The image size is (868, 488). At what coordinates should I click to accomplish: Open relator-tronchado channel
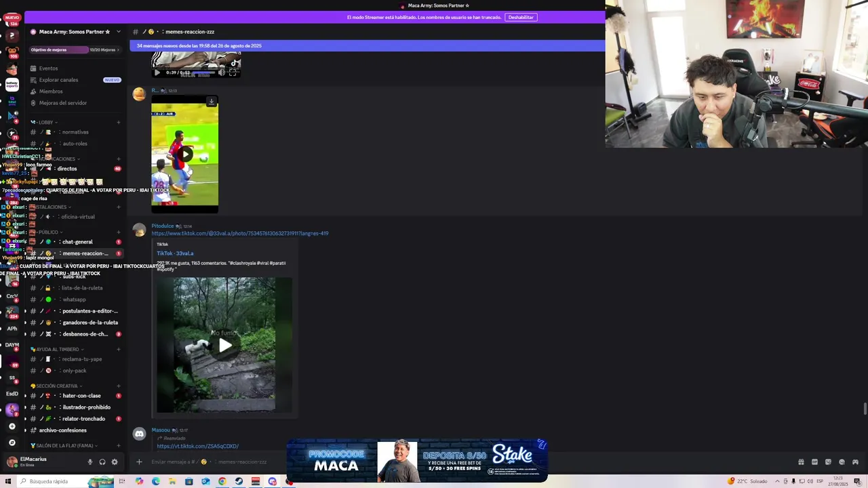point(75,419)
